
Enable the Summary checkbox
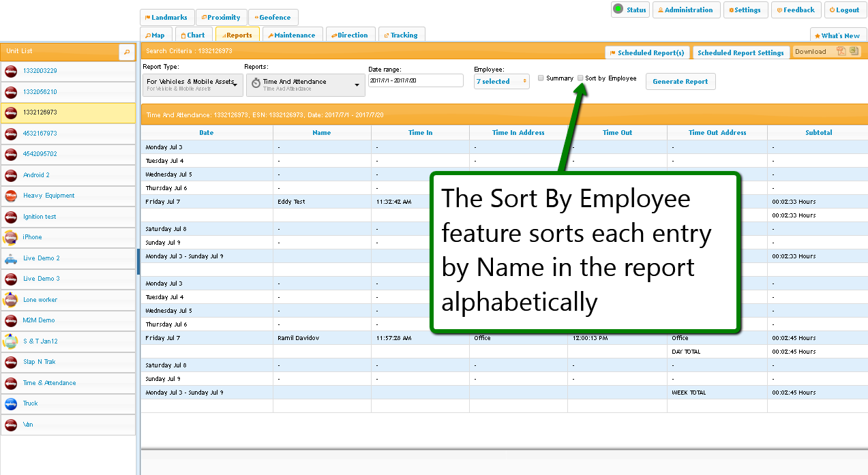[x=541, y=78]
